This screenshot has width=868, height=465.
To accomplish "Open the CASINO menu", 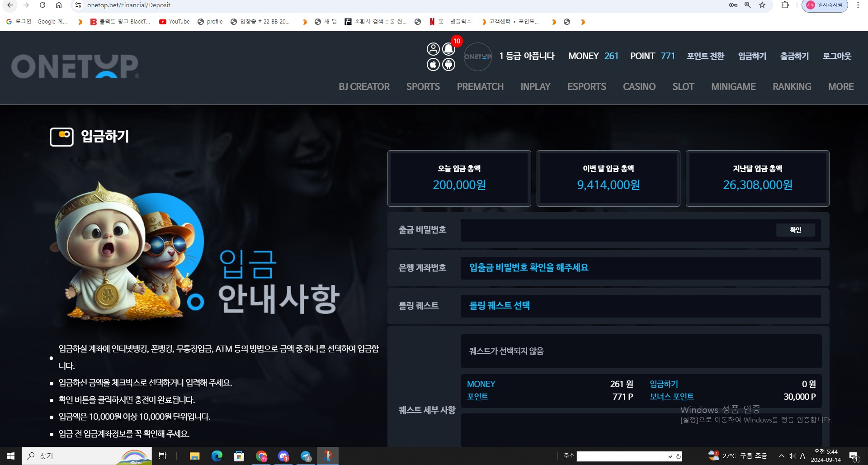I will [x=639, y=86].
